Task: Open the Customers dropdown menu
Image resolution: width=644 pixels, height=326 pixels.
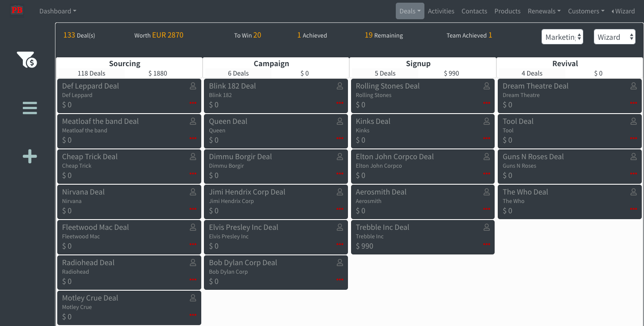Action: [586, 11]
